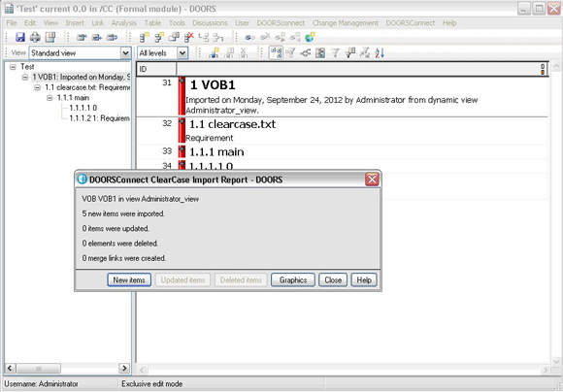Click the Delete object icon with red X
This screenshot has width=563, height=392.
(189, 37)
